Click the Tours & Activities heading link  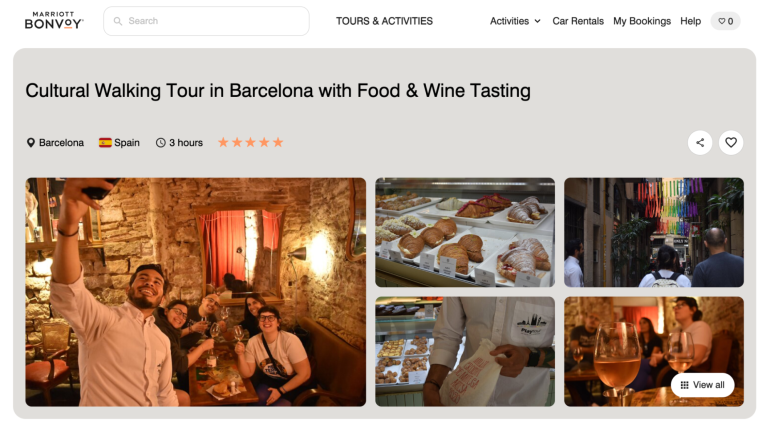[x=384, y=21]
